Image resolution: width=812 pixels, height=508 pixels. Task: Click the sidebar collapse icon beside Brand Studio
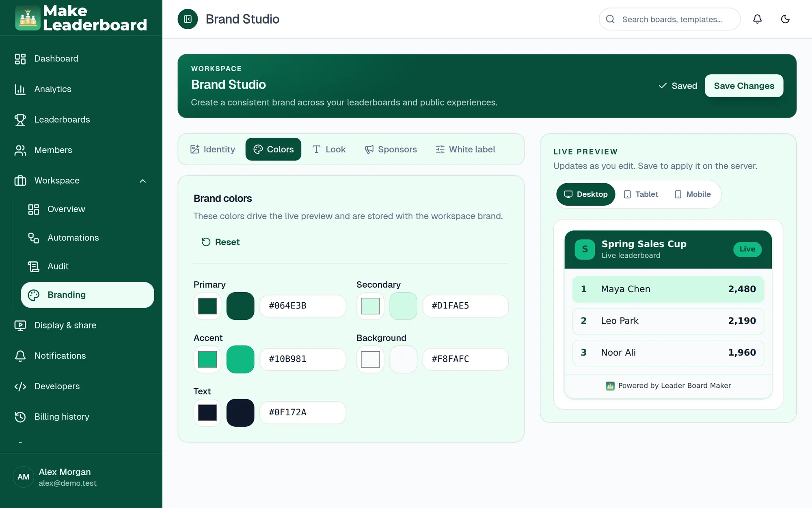[188, 19]
